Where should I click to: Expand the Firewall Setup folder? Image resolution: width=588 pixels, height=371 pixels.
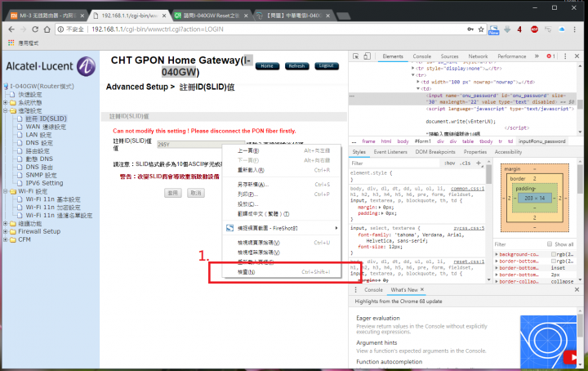pyautogui.click(x=6, y=231)
